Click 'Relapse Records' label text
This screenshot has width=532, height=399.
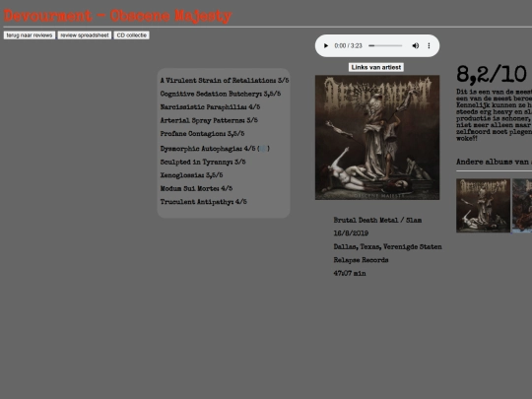tap(361, 260)
